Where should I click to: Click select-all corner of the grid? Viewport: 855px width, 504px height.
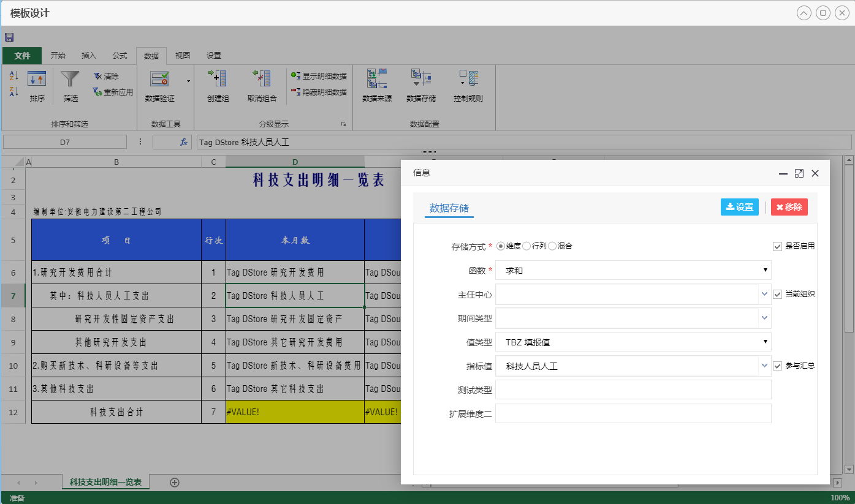point(13,162)
